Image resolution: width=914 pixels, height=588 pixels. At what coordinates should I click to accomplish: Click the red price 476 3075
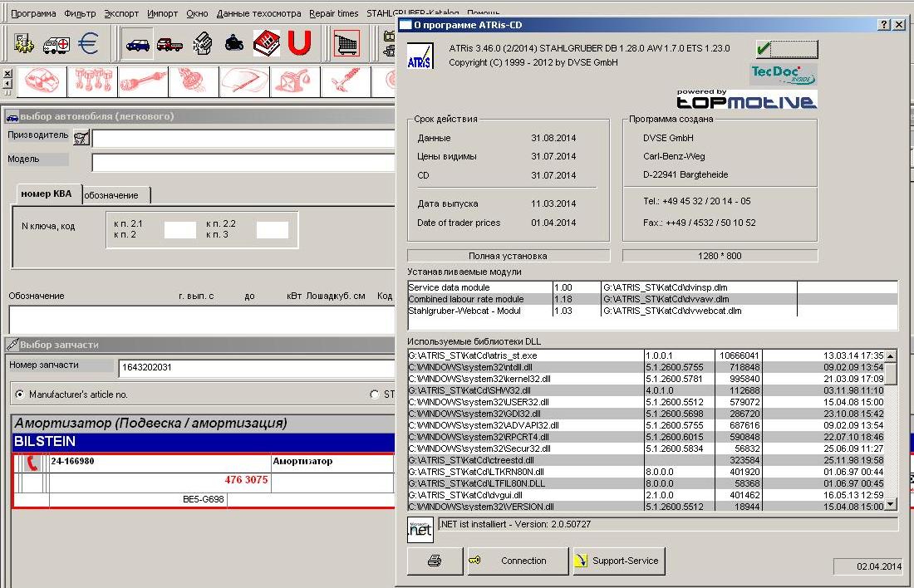(x=246, y=479)
